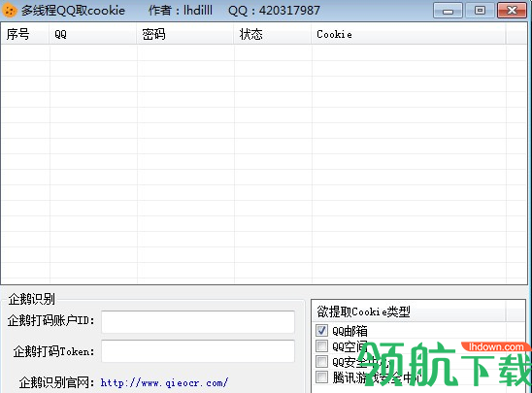
Task: Click the QQ column header
Action: coord(93,34)
